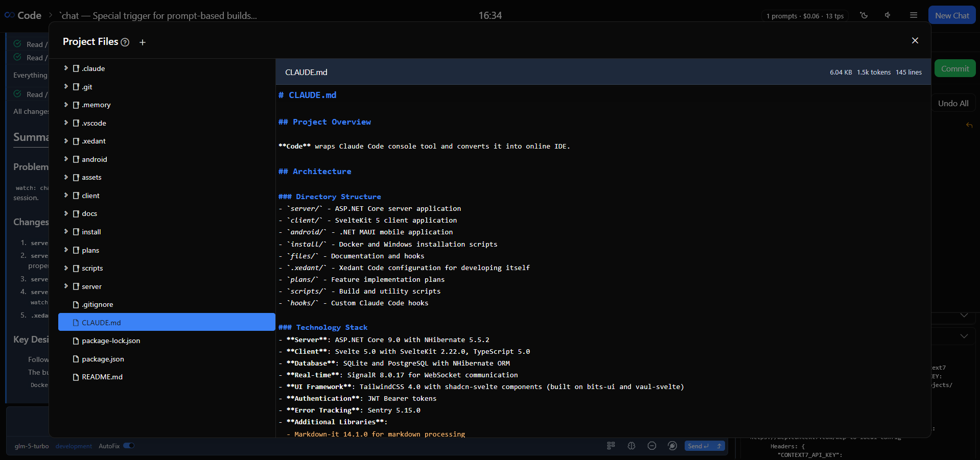
Task: Click the Architecture heading
Action: pos(315,172)
